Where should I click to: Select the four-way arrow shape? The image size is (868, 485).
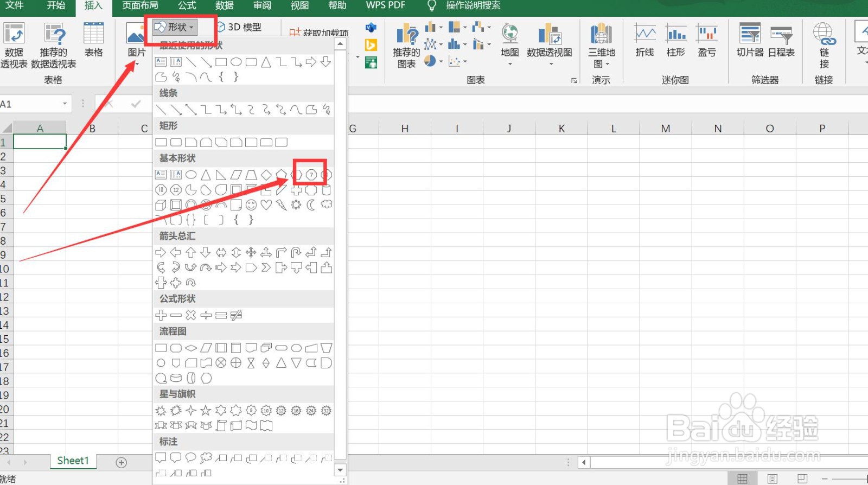(x=251, y=252)
